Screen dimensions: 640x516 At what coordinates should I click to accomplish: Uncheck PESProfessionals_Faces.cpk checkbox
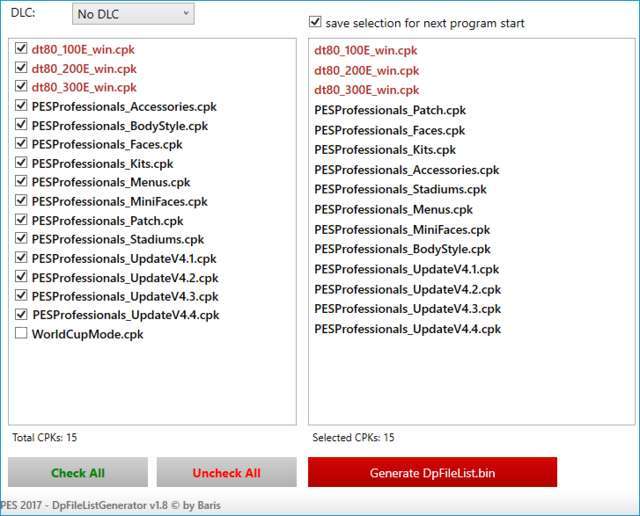click(x=21, y=143)
